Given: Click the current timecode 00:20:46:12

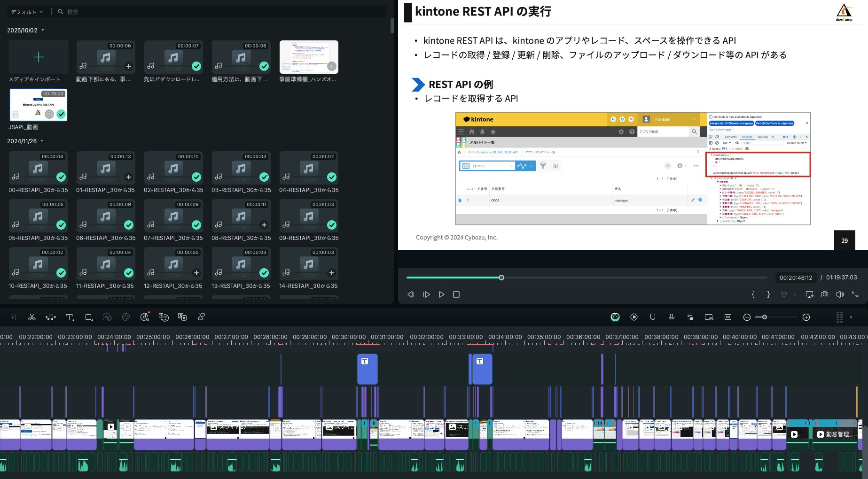Looking at the screenshot, I should [x=796, y=278].
